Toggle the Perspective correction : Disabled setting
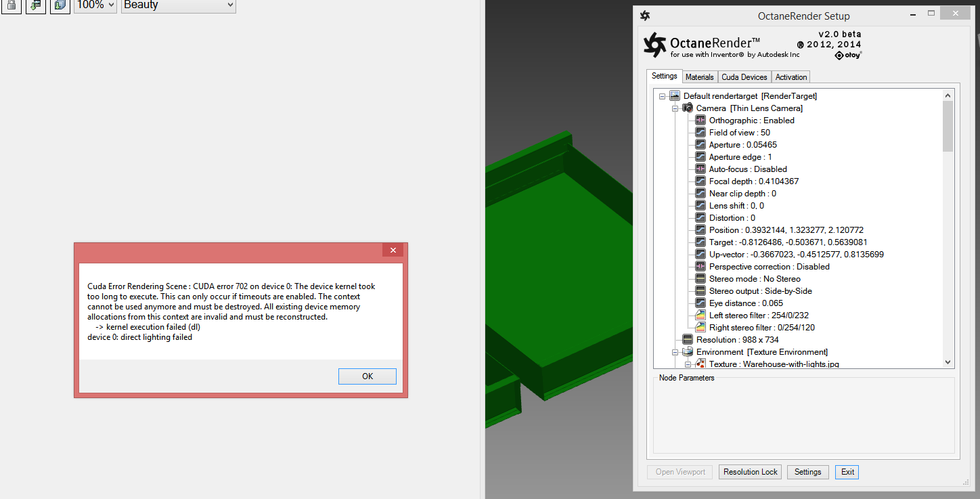The image size is (980, 499). 700,267
